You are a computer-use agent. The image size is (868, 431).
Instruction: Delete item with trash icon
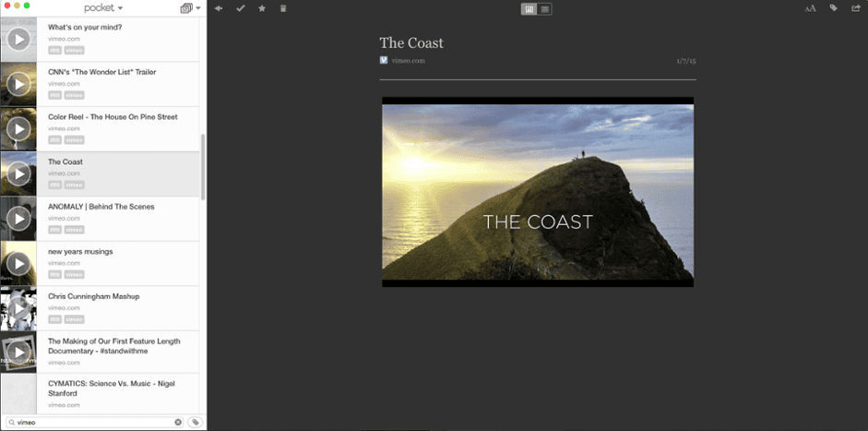(x=283, y=8)
